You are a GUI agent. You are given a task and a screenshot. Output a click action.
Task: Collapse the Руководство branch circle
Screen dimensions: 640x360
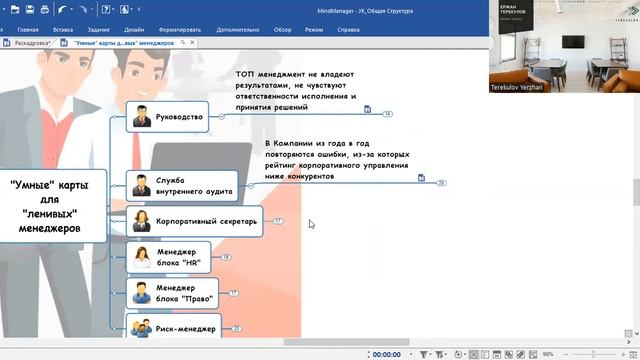(221, 117)
